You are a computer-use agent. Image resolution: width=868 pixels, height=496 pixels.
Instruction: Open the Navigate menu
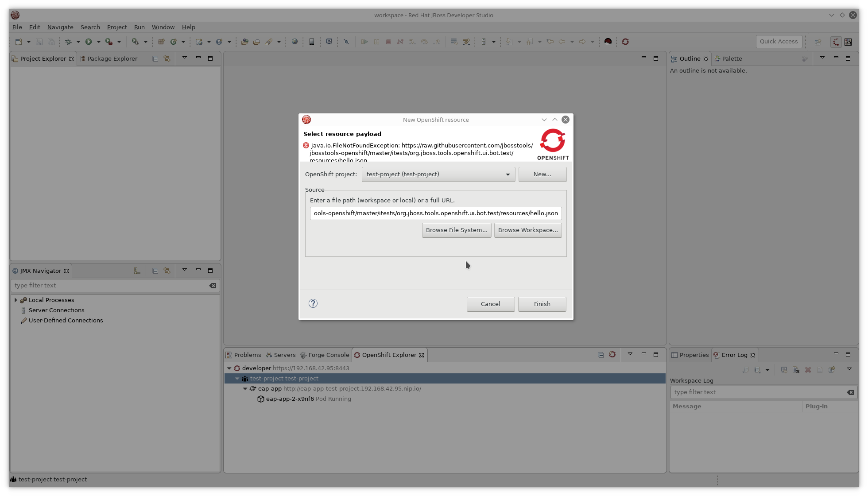[60, 27]
